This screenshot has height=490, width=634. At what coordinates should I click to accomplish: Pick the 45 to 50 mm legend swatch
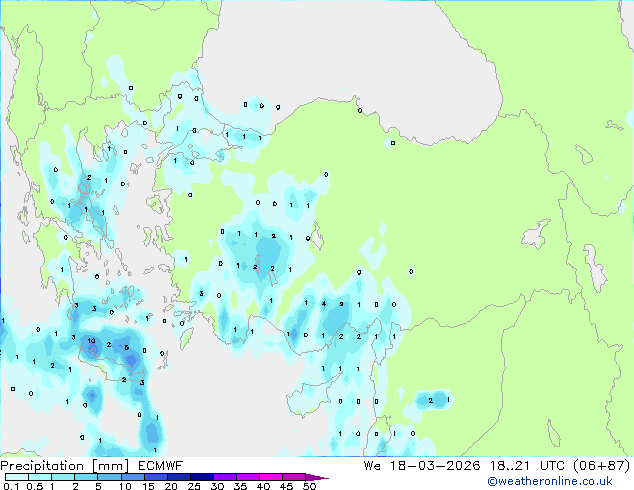[x=294, y=477]
